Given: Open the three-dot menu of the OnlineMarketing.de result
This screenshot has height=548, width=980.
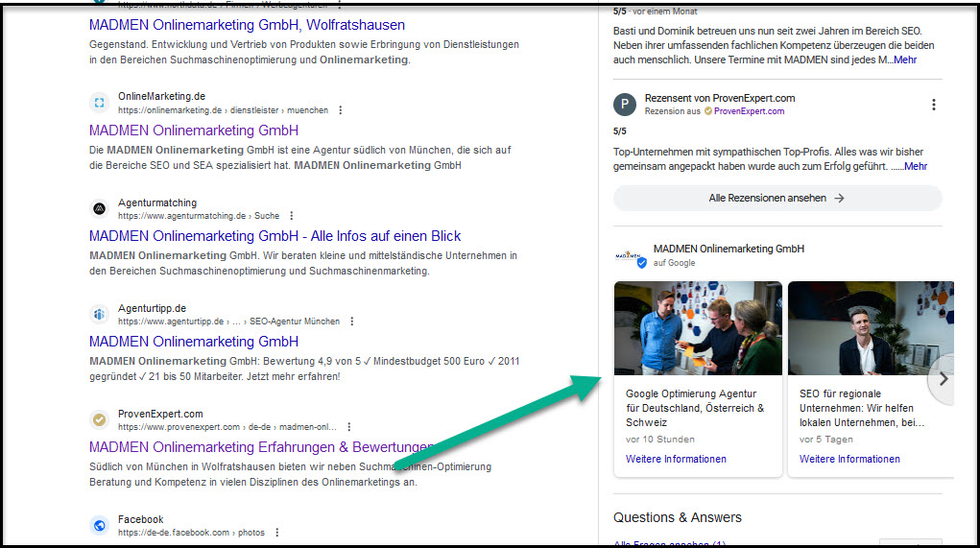Looking at the screenshot, I should [x=341, y=110].
